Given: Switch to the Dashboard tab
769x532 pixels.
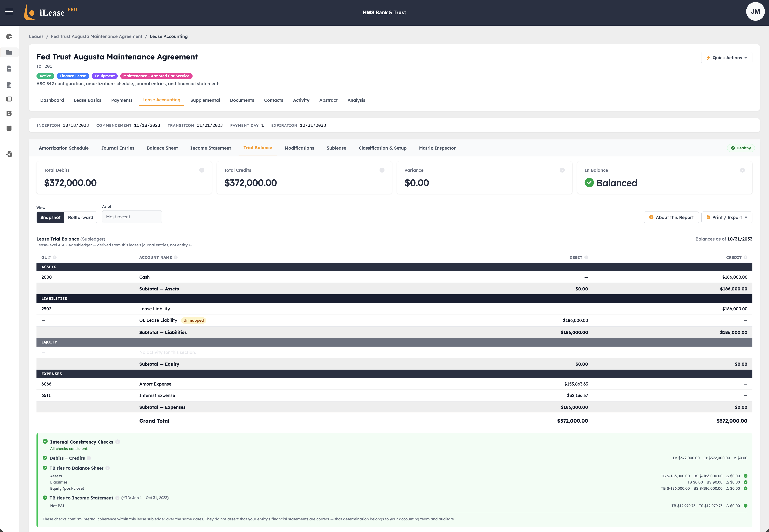Looking at the screenshot, I should 52,100.
